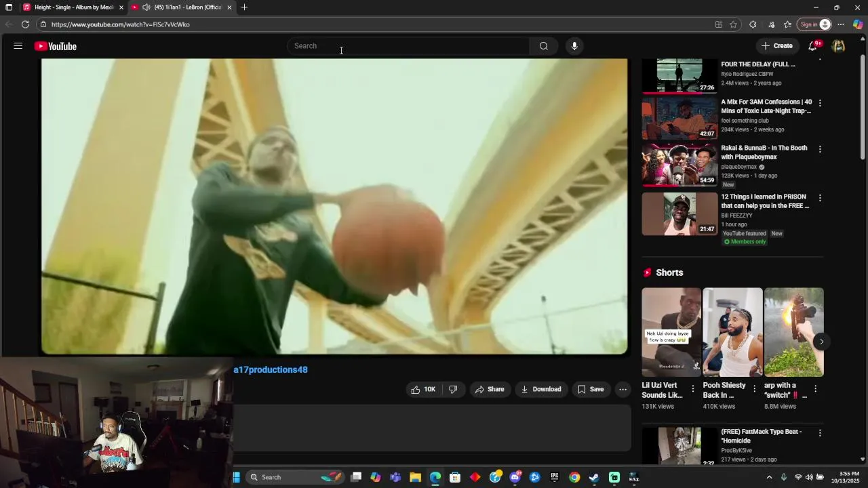The width and height of the screenshot is (868, 488).
Task: Mute the YouTube tab via speaker icon
Action: tap(146, 7)
